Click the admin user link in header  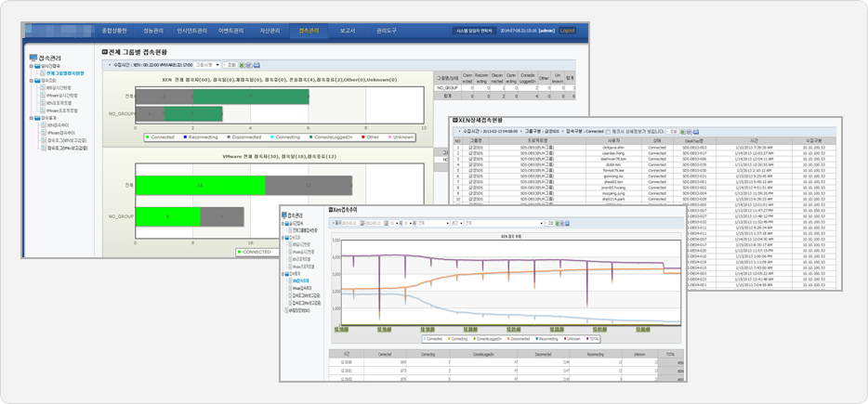click(x=546, y=31)
